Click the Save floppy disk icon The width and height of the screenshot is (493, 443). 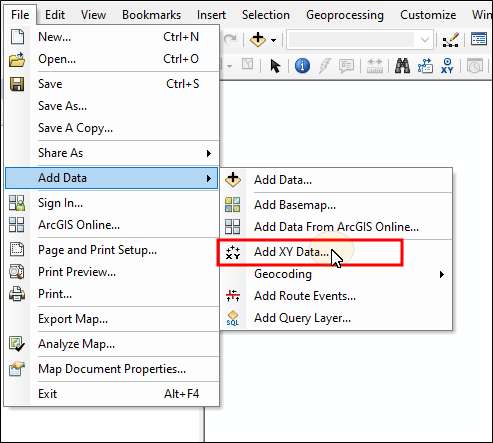coord(17,84)
